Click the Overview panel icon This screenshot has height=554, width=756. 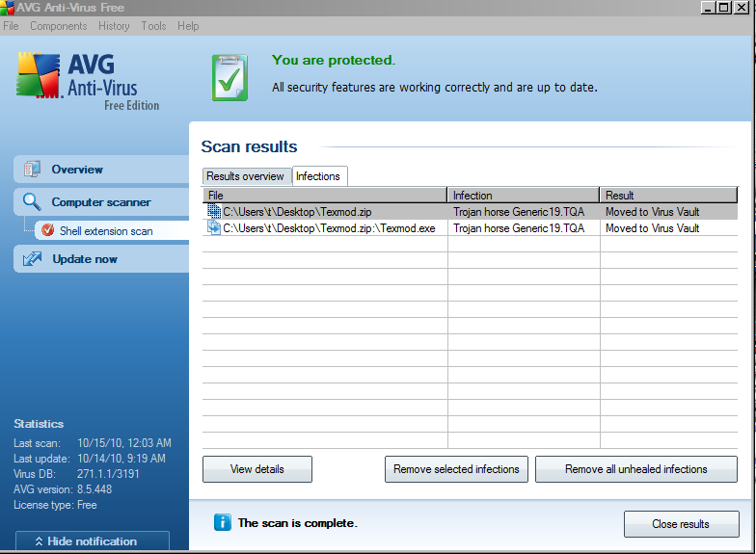33,170
